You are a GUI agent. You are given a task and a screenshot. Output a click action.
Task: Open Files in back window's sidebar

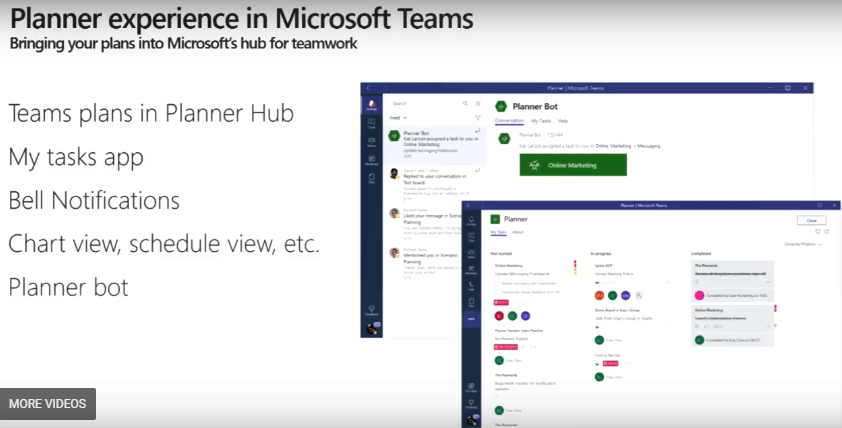coord(372,178)
